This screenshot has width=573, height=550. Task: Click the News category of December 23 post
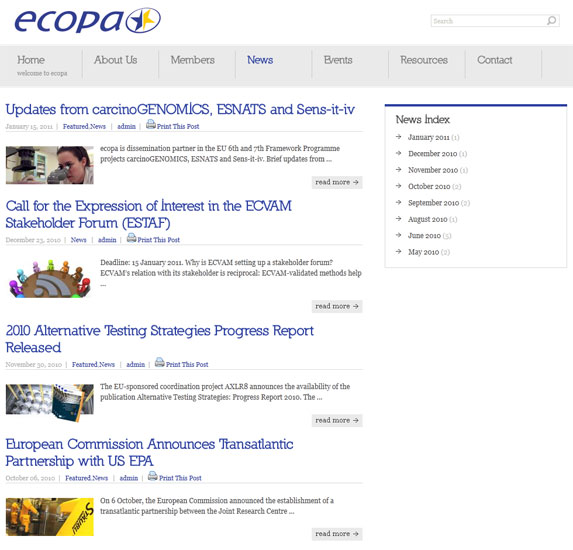(x=79, y=240)
